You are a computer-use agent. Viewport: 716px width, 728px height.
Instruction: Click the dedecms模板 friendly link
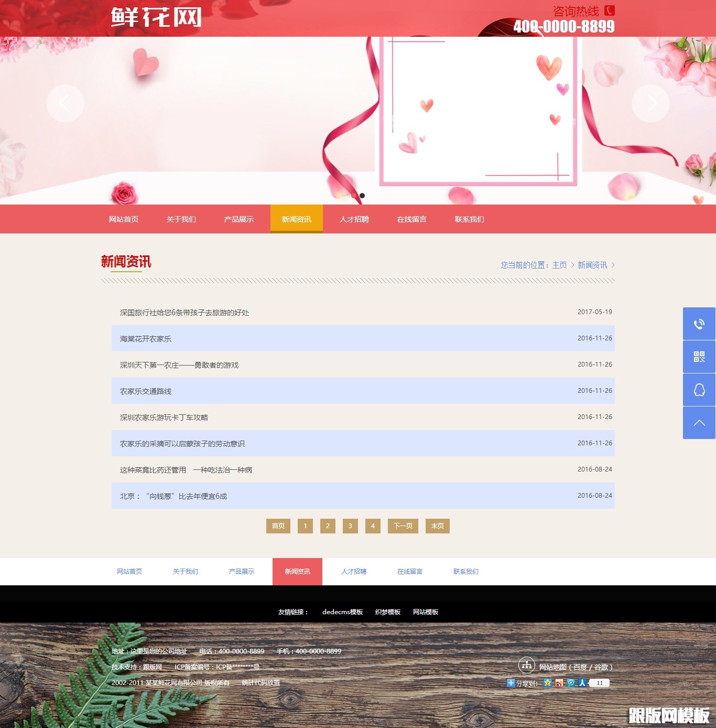point(342,612)
